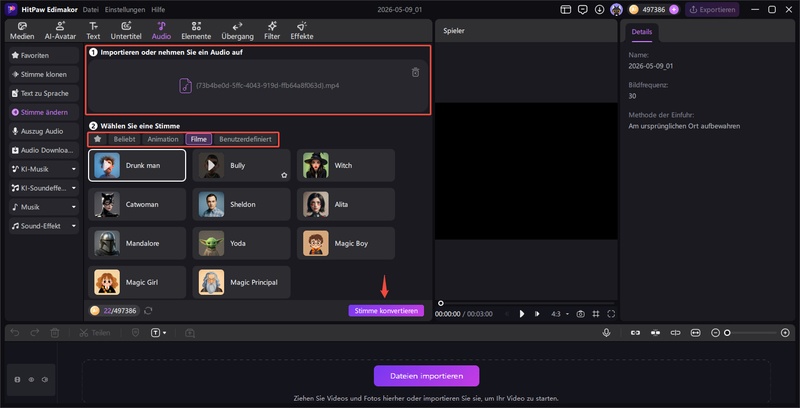Select the Filme voice tab
This screenshot has height=408, width=800.
pos(198,139)
